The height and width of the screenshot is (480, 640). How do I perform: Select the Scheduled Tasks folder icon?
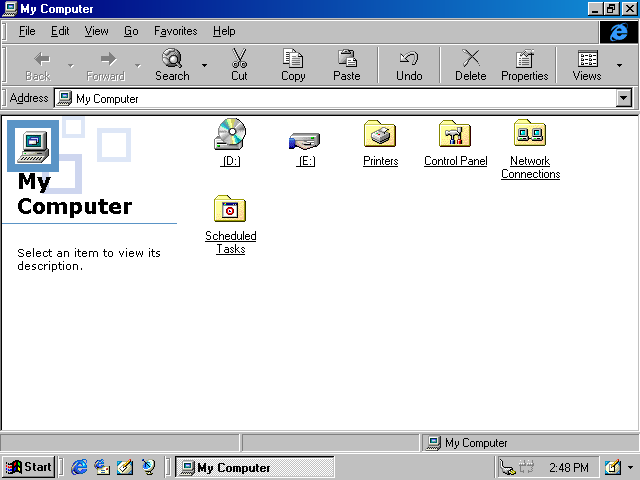230,209
